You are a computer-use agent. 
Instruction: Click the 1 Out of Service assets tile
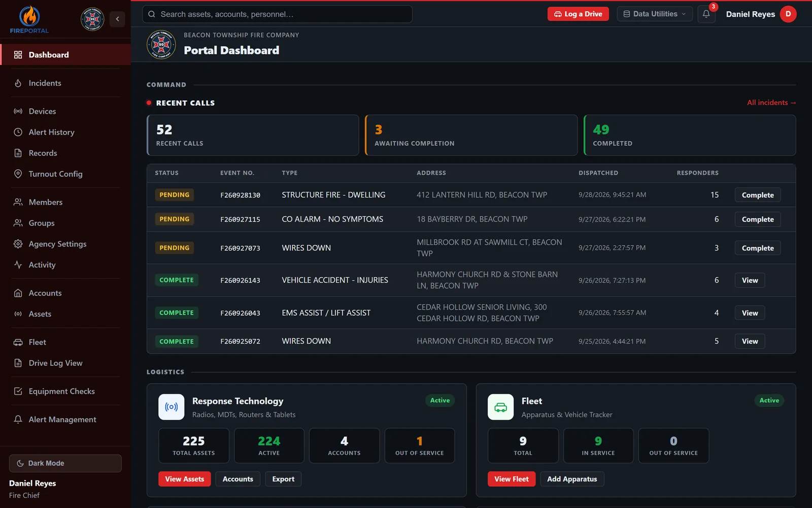pos(420,446)
